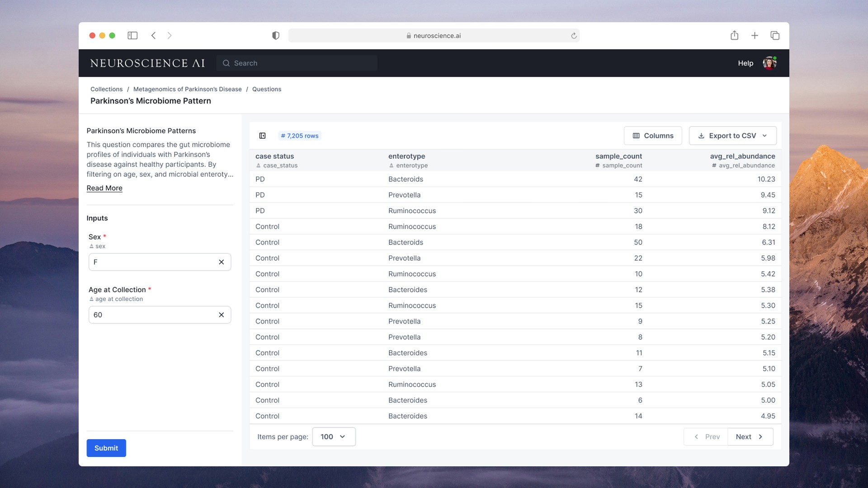Open a new tab with the plus icon

[x=755, y=35]
